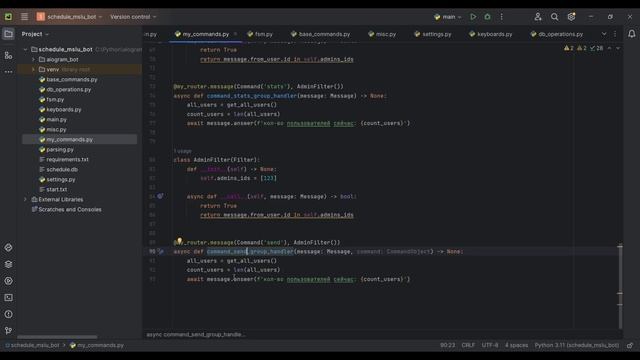Open the Version control dropdown
The width and height of the screenshot is (640, 360).
133,17
